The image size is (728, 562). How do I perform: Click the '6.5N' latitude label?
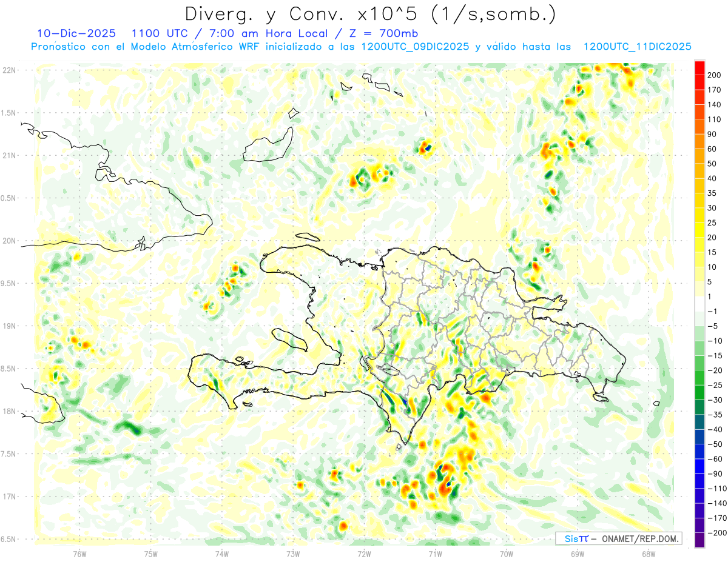click(8, 540)
